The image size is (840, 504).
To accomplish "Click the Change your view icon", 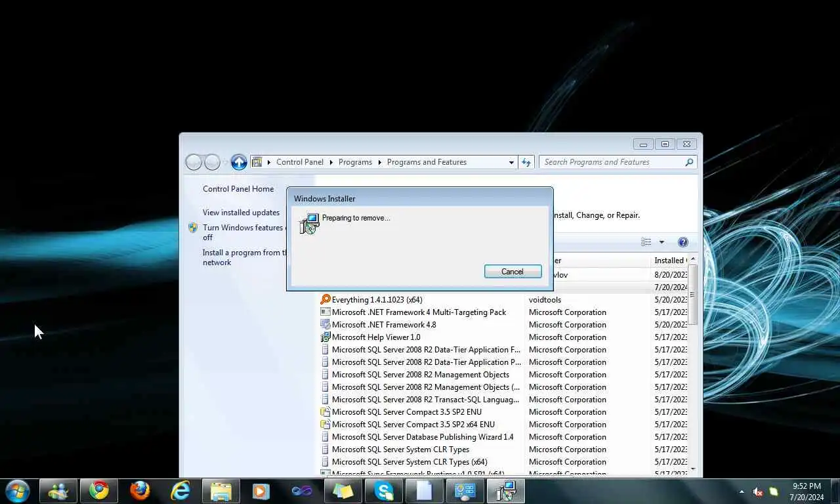I will tap(646, 242).
